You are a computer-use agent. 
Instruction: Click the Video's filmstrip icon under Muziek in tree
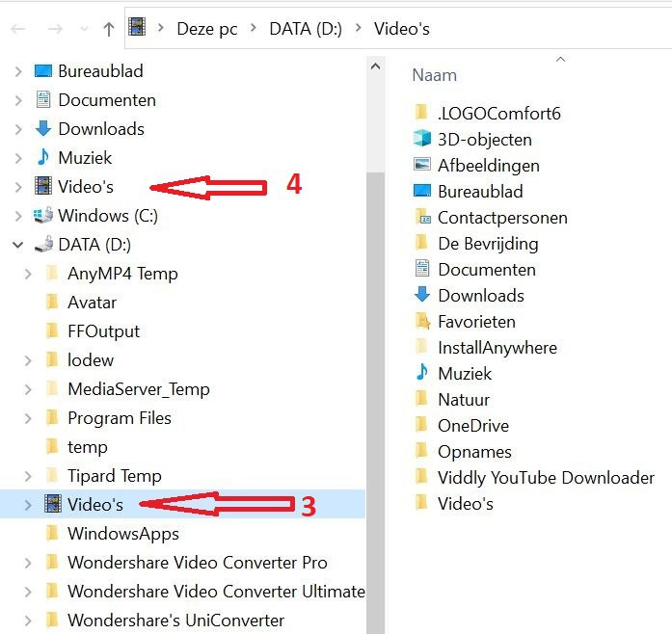pos(43,186)
